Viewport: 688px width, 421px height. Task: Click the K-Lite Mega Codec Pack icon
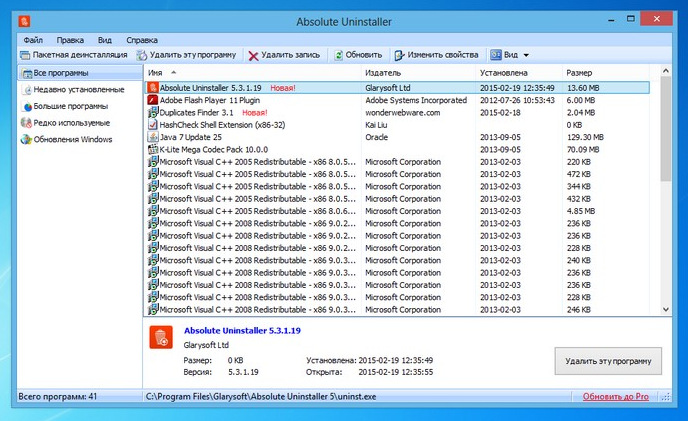click(x=153, y=149)
